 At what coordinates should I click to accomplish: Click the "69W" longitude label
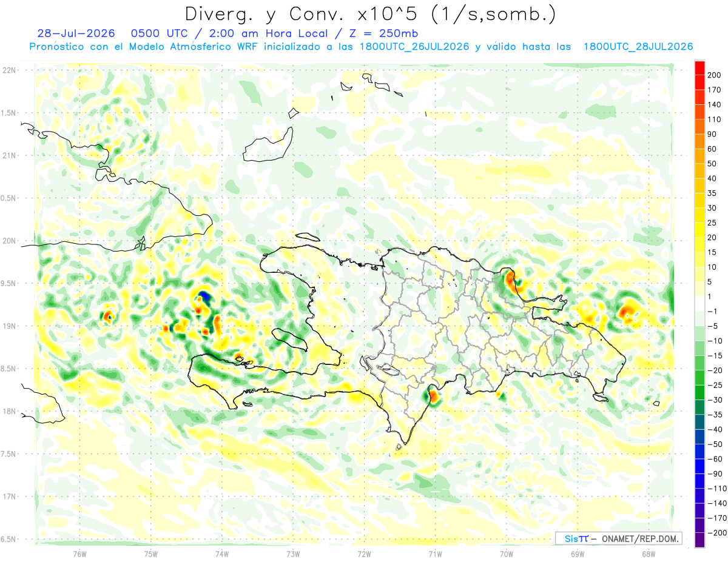click(578, 554)
